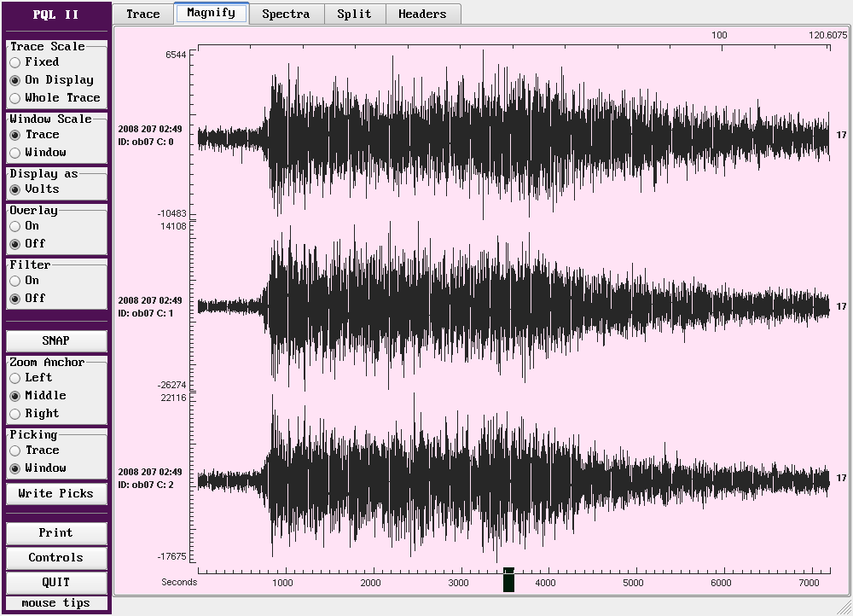Image resolution: width=853 pixels, height=616 pixels.
Task: Set Zoom Anchor to Right
Action: [15, 414]
